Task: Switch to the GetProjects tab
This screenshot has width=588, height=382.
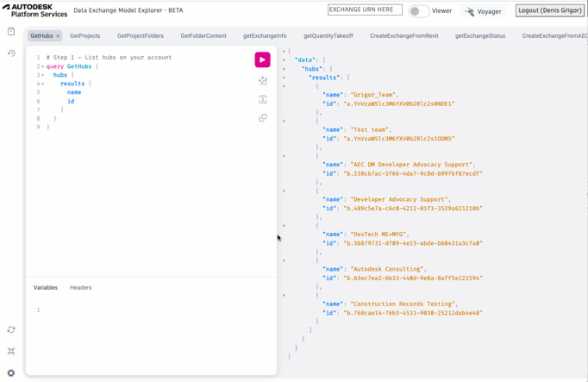Action: pos(84,36)
